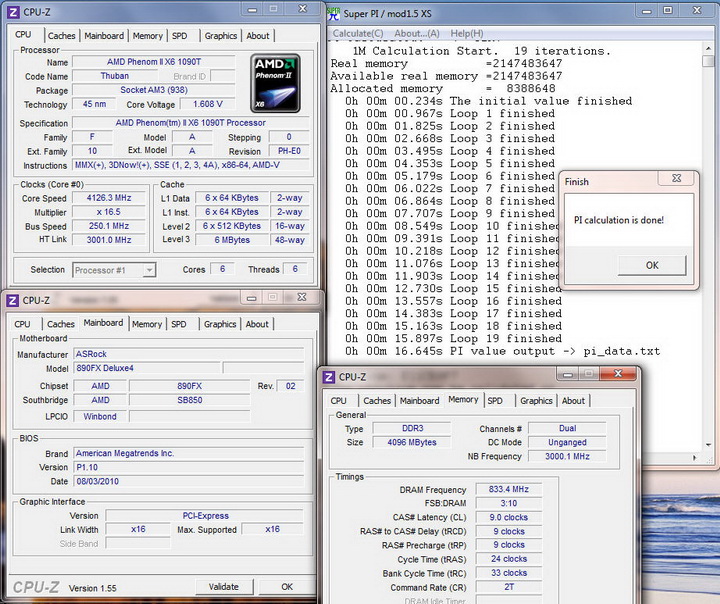
Task: Click the Code Name value 'Thuban'
Action: pyautogui.click(x=115, y=76)
